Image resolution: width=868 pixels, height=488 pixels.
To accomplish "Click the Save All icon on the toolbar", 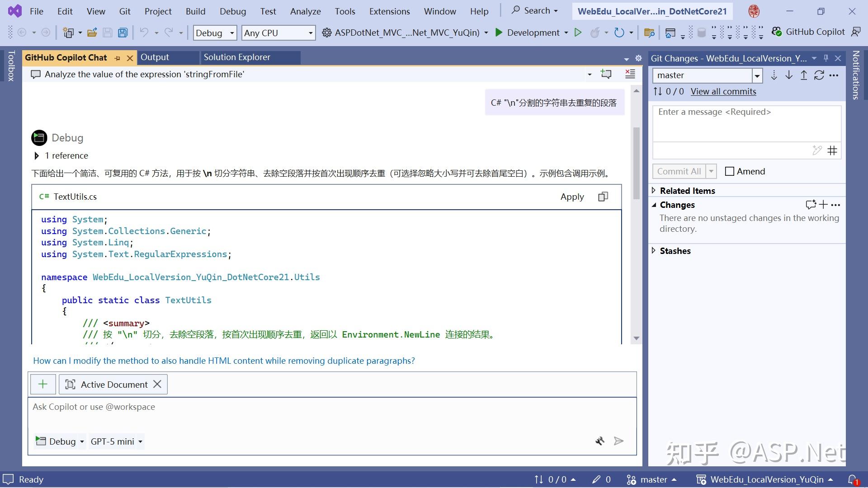I will (123, 32).
